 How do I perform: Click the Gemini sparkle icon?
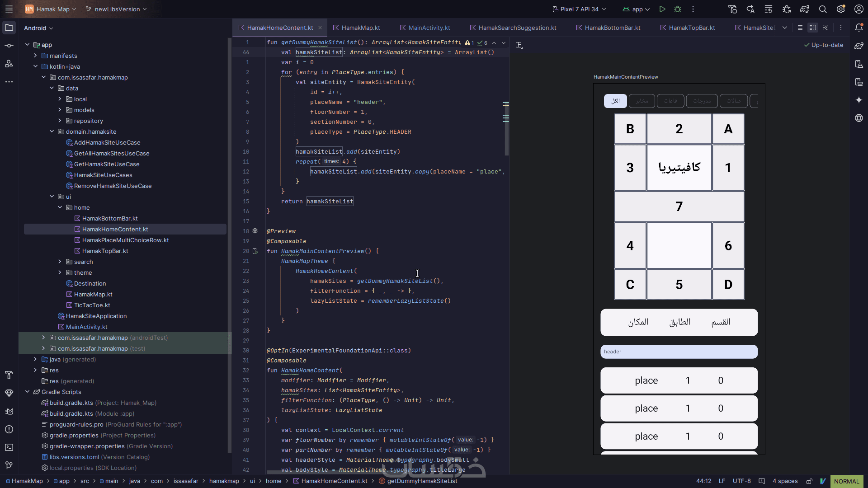click(859, 100)
